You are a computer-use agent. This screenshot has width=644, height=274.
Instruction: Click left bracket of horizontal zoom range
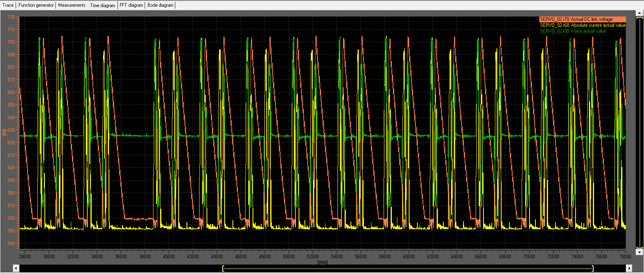(223, 268)
